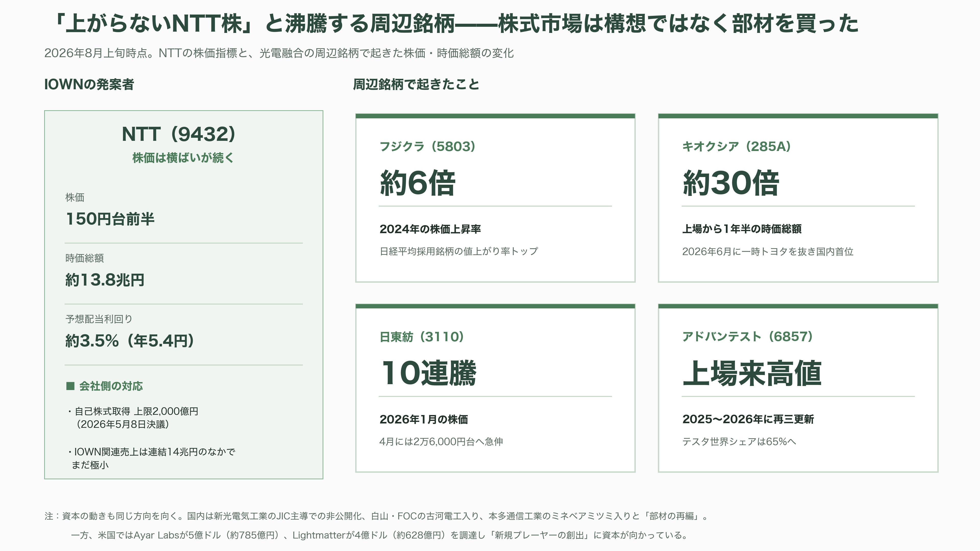Click the big figure 約6倍

[417, 183]
